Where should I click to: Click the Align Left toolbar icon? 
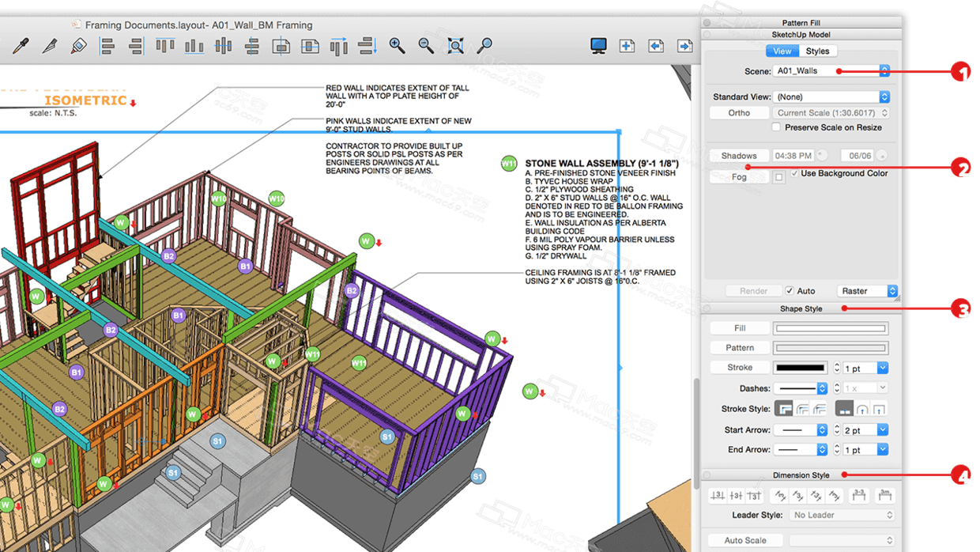(x=107, y=47)
